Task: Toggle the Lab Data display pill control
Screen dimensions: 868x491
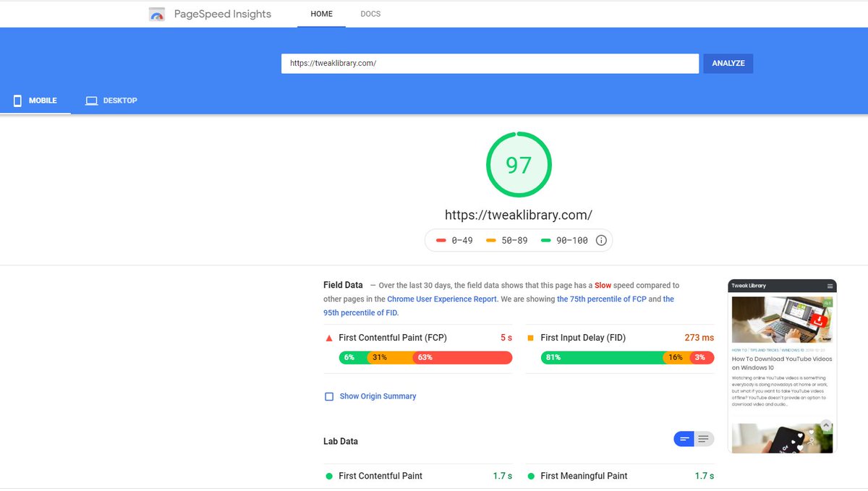Action: [693, 438]
